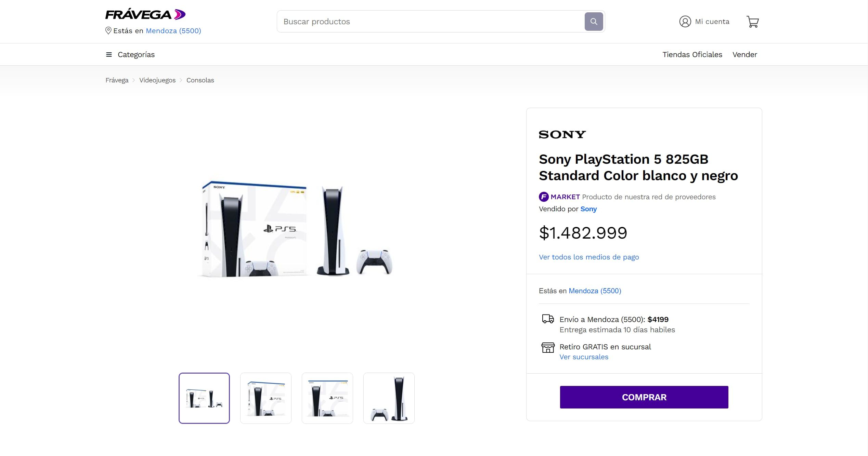Open Mi cuenta account icon
Image resolution: width=868 pixels, height=456 pixels.
point(685,21)
